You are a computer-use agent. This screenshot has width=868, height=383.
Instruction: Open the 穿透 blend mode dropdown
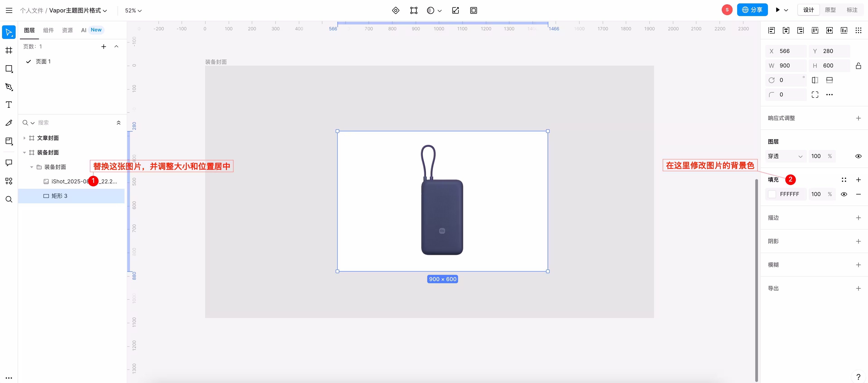point(785,156)
